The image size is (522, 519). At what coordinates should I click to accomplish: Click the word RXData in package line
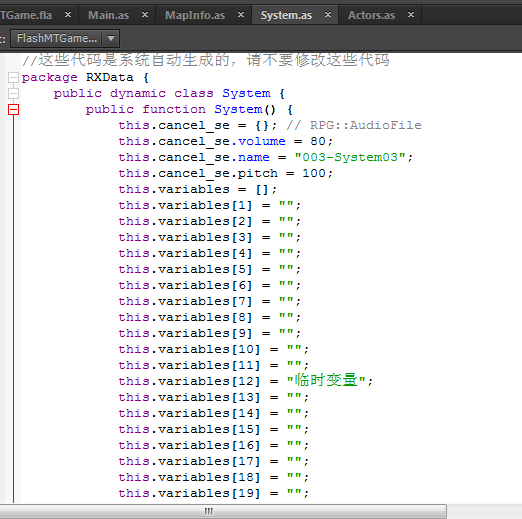coord(110,77)
